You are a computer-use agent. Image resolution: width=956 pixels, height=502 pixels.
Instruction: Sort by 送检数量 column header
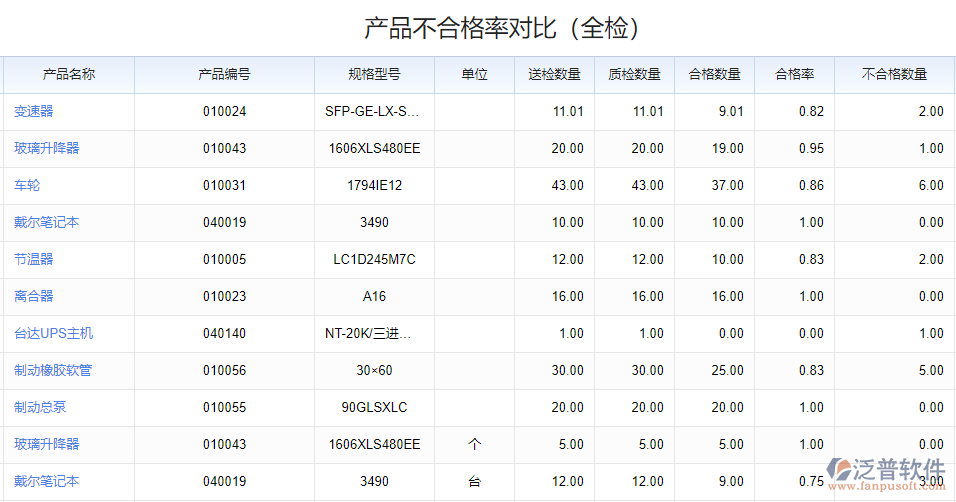[554, 74]
